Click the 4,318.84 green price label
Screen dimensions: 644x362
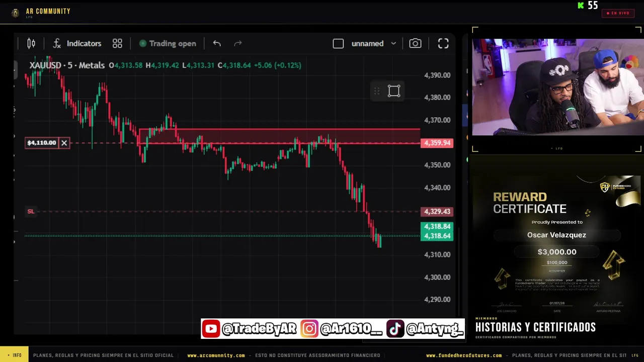point(437,227)
